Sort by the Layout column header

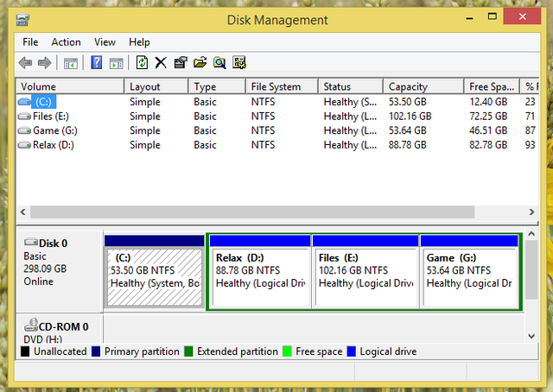(x=156, y=86)
